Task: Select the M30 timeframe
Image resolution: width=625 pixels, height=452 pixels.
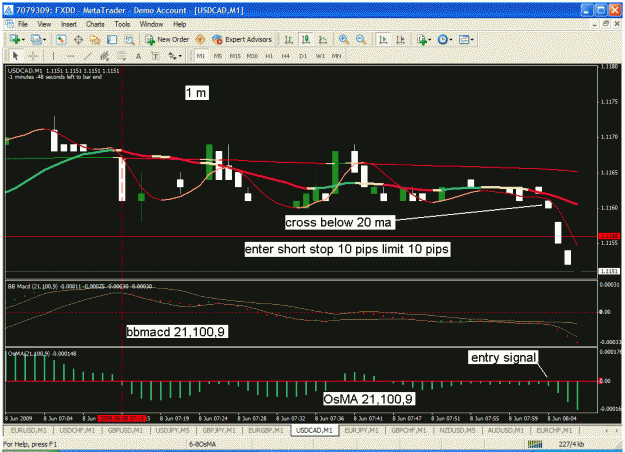Action: coord(252,56)
